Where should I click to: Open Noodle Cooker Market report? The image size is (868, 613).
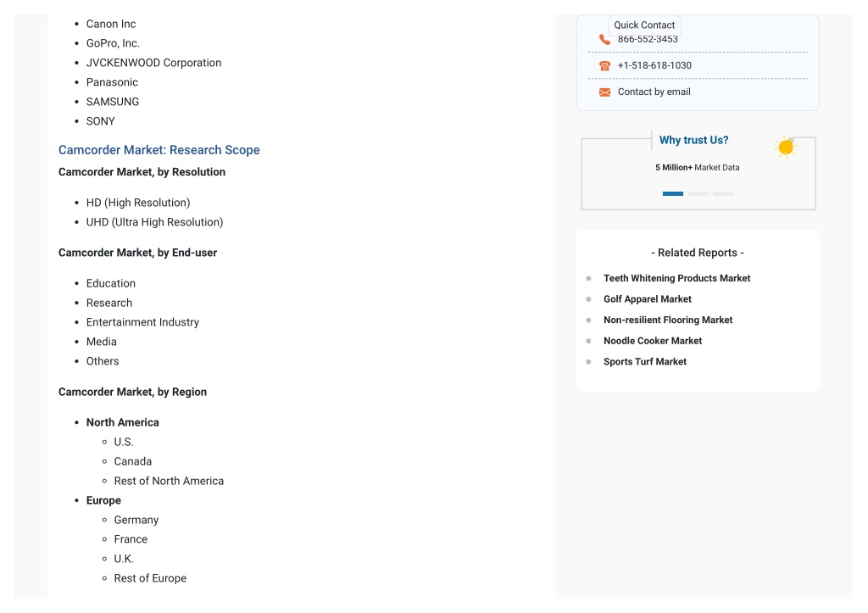(x=653, y=341)
